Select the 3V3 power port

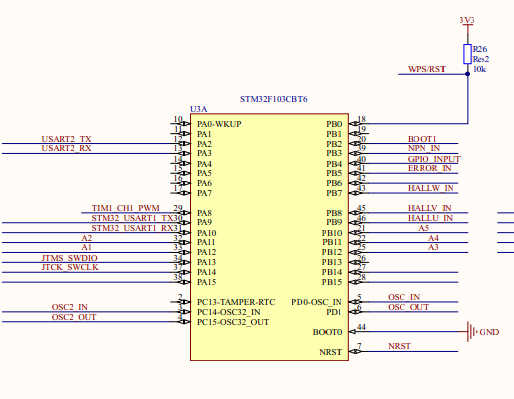tap(467, 21)
